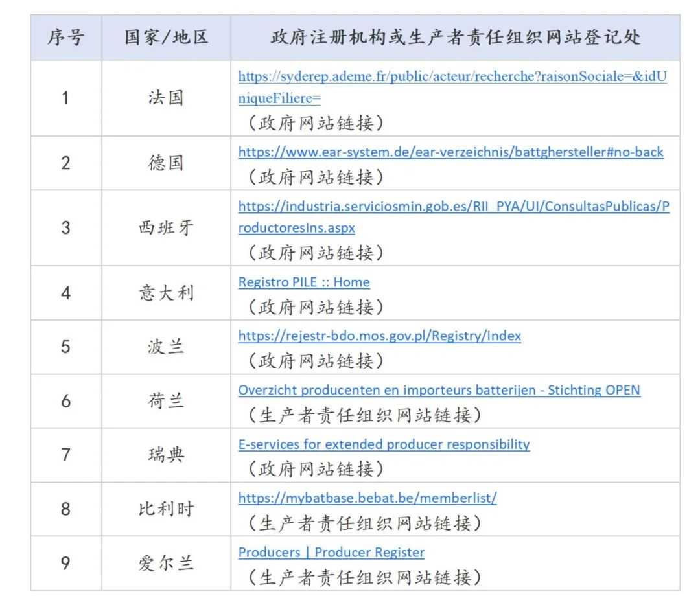Viewport: 700px width, 596px height.
Task: Click the country cell 德国
Action: pos(166,163)
